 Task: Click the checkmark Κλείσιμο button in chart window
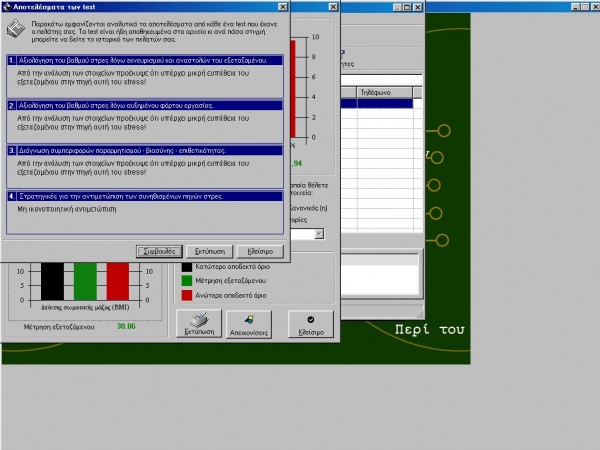(311, 324)
